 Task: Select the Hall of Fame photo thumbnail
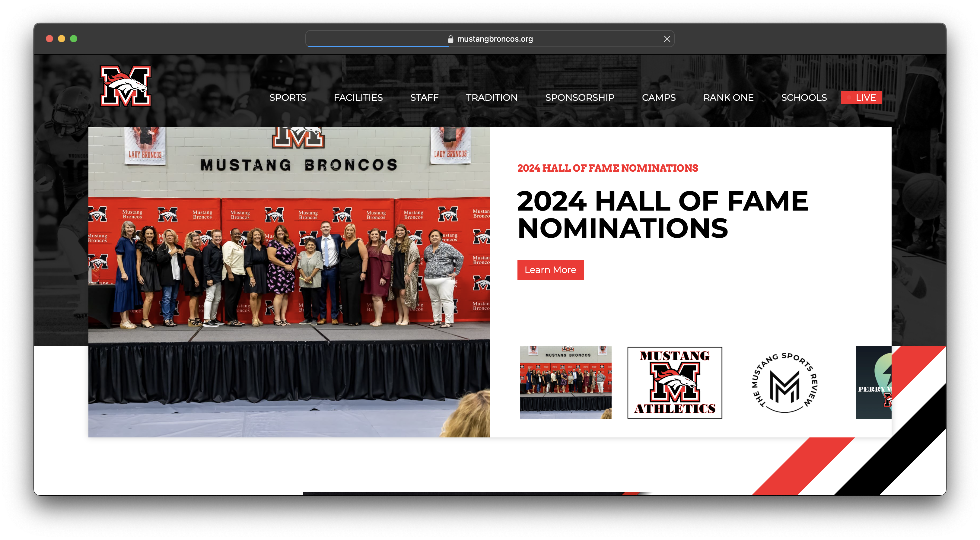tap(565, 382)
